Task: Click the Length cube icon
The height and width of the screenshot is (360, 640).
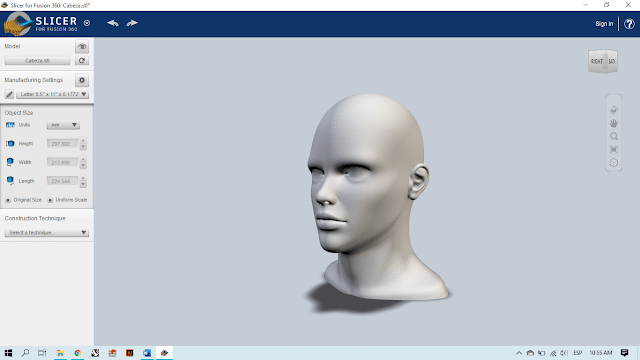Action: 10,180
